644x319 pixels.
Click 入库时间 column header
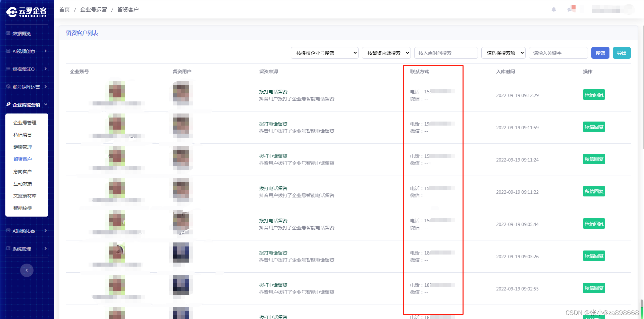(505, 72)
